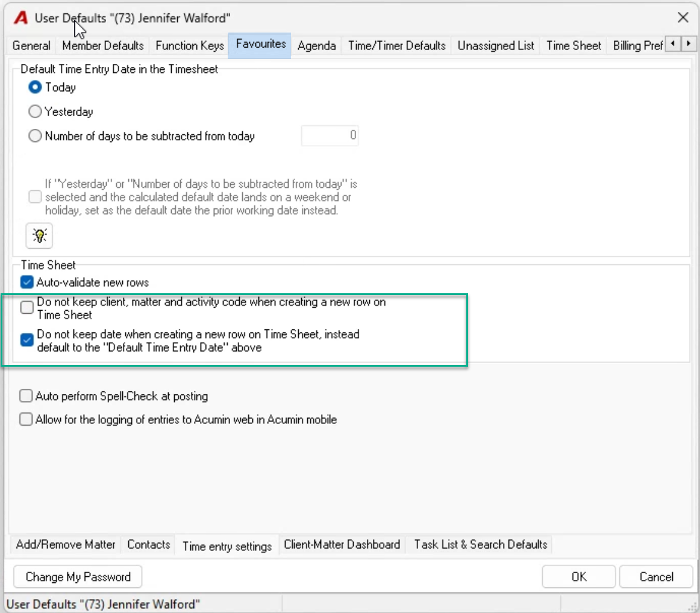Enable logging entries to Acumin web

(x=26, y=419)
